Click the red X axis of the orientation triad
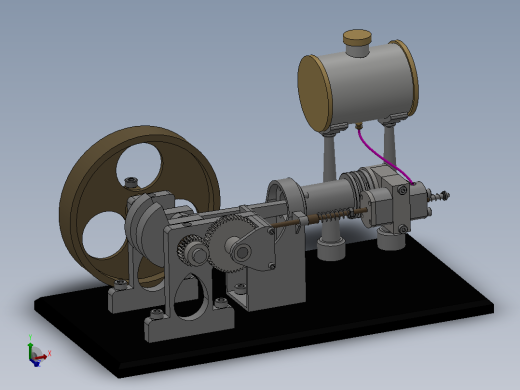520x390 pixels. 42,358
